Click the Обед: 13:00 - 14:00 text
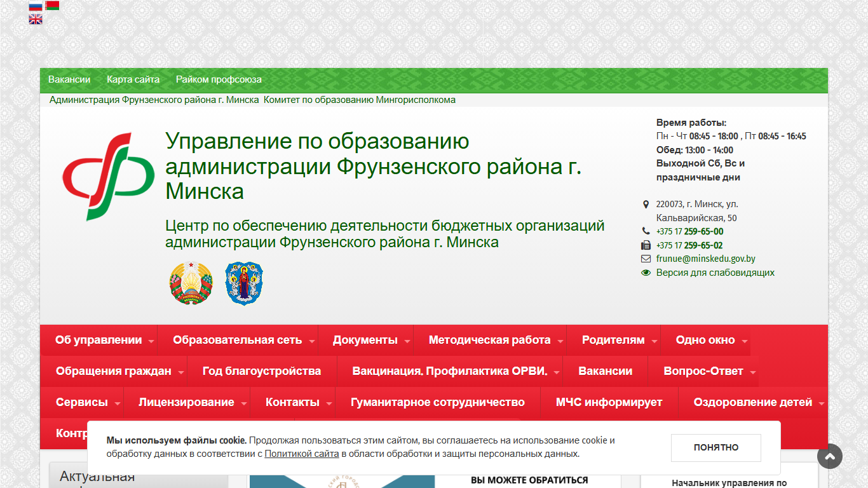 (x=695, y=150)
